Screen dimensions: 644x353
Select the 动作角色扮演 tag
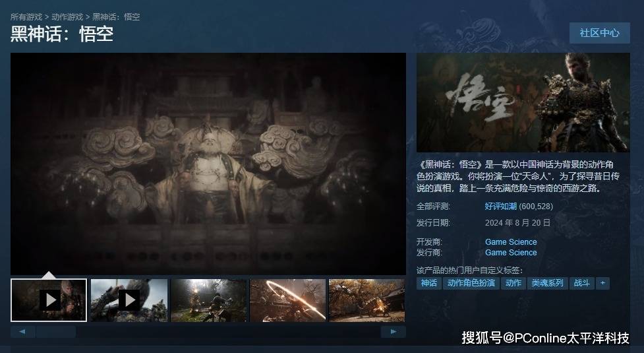471,283
